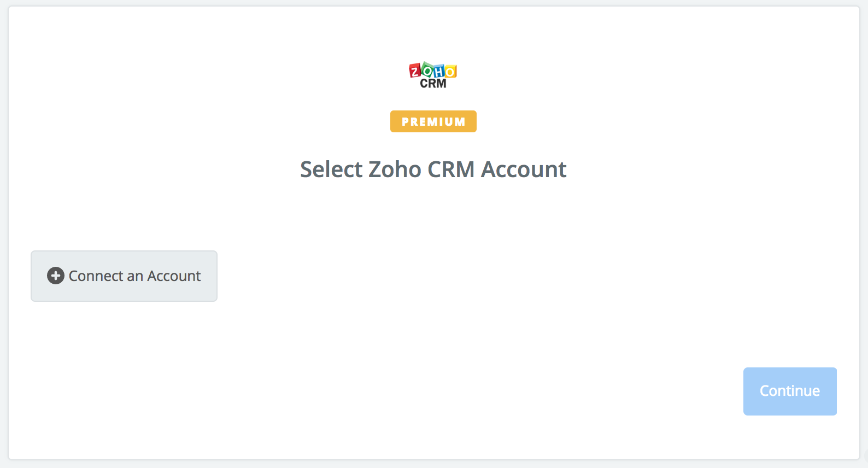Click the 'Connect an Account' label text
The height and width of the screenshot is (468, 868).
[134, 276]
